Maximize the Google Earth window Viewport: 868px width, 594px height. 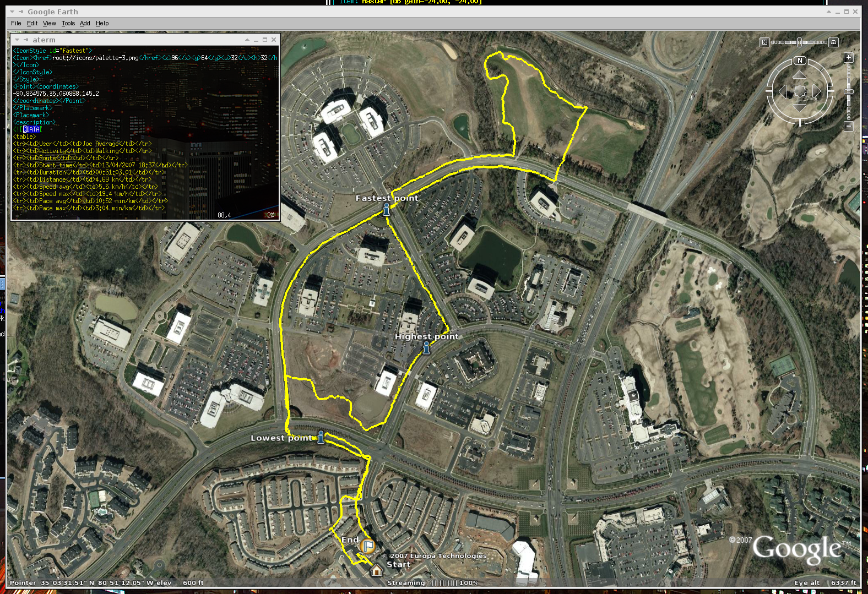[x=847, y=12]
